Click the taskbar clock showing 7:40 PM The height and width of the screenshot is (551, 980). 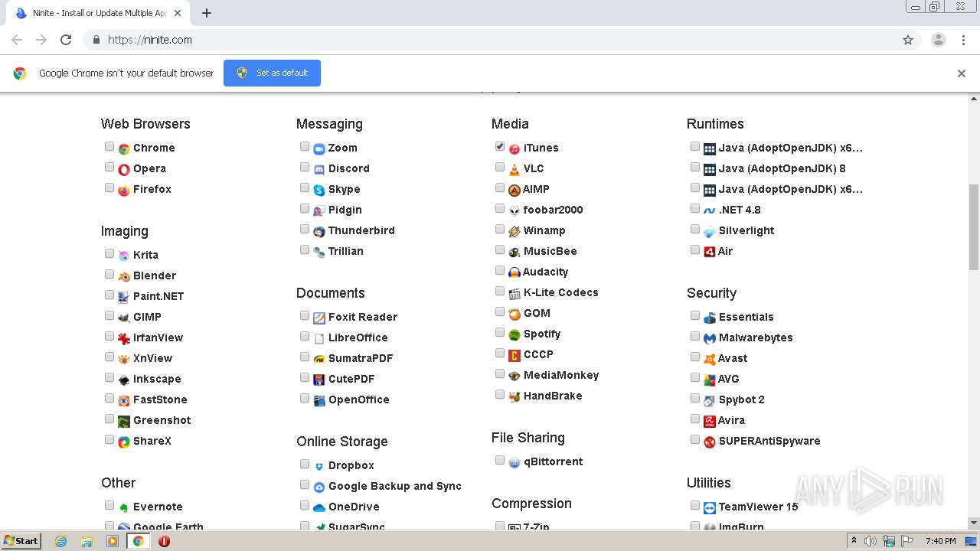(x=940, y=541)
